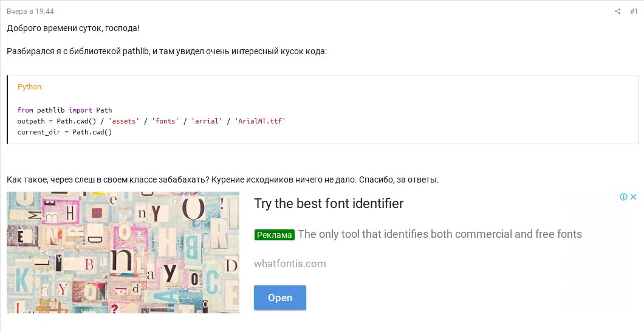Click the "from pathlib import Path" code line

click(64, 110)
